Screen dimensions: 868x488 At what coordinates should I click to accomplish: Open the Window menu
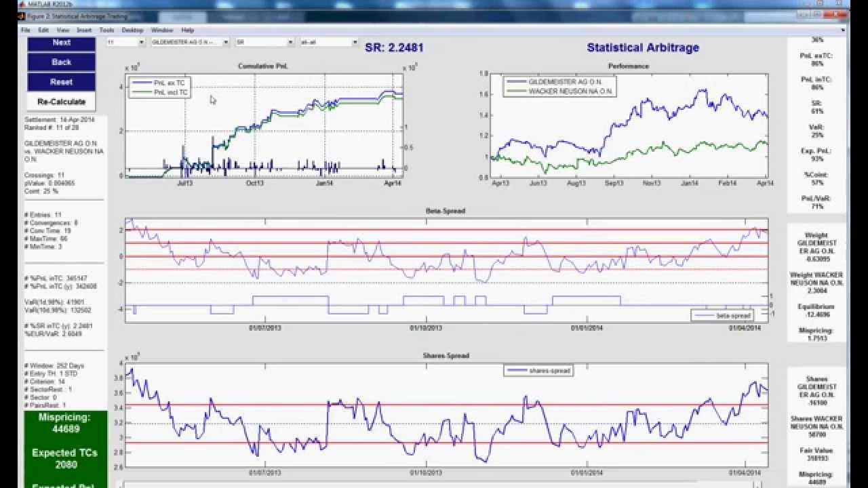pyautogui.click(x=162, y=30)
